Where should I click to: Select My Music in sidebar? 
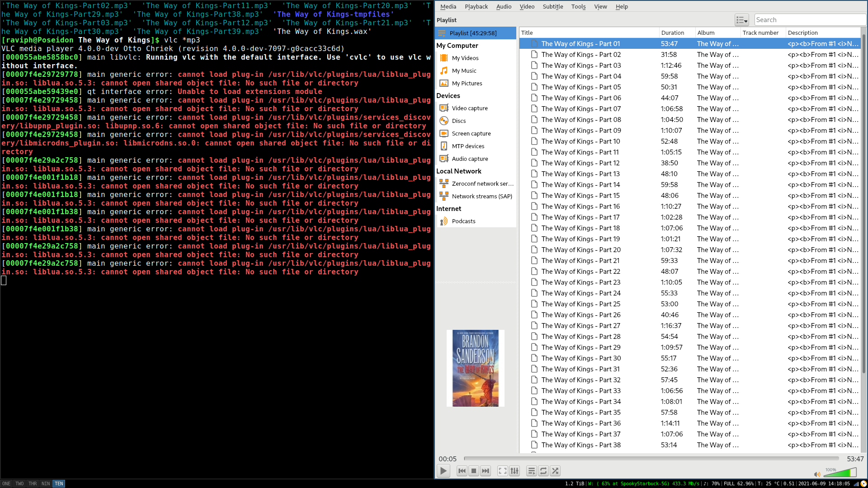pyautogui.click(x=464, y=70)
